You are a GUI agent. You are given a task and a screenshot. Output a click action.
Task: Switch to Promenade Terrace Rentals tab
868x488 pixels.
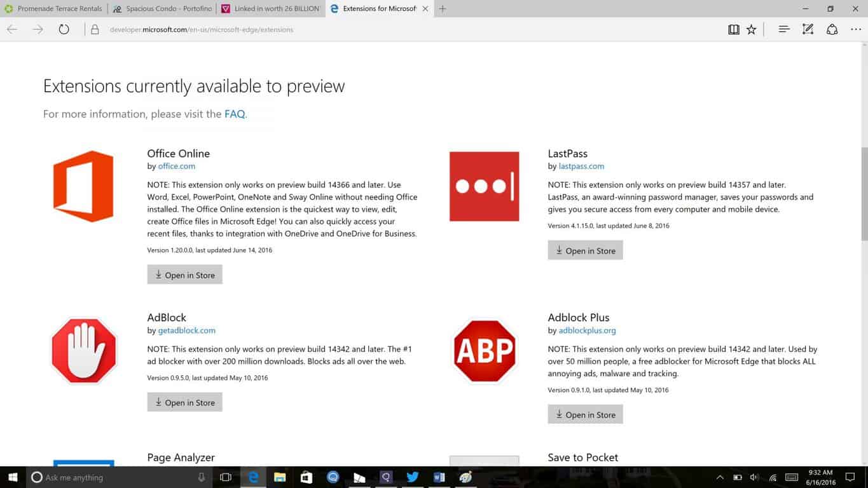click(54, 9)
